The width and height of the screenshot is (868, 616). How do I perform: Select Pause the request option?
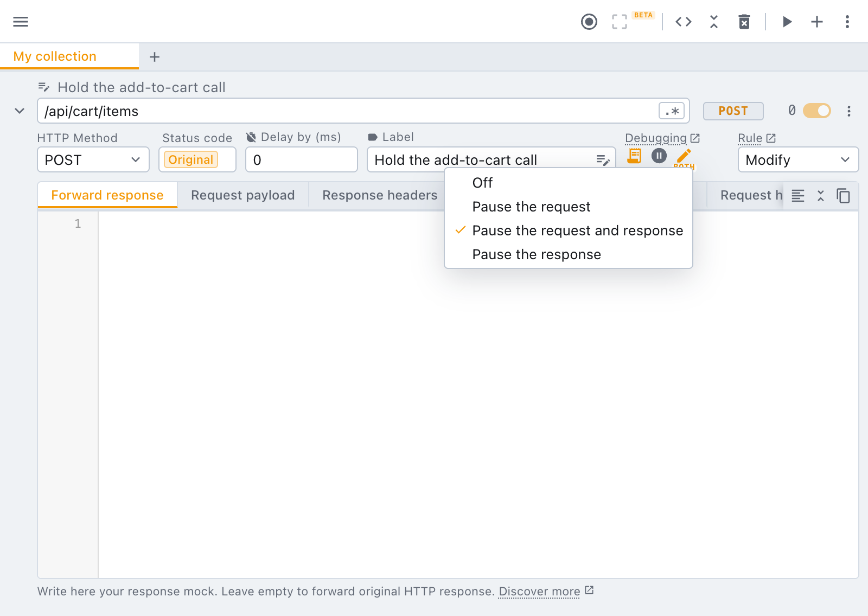pyautogui.click(x=569, y=207)
